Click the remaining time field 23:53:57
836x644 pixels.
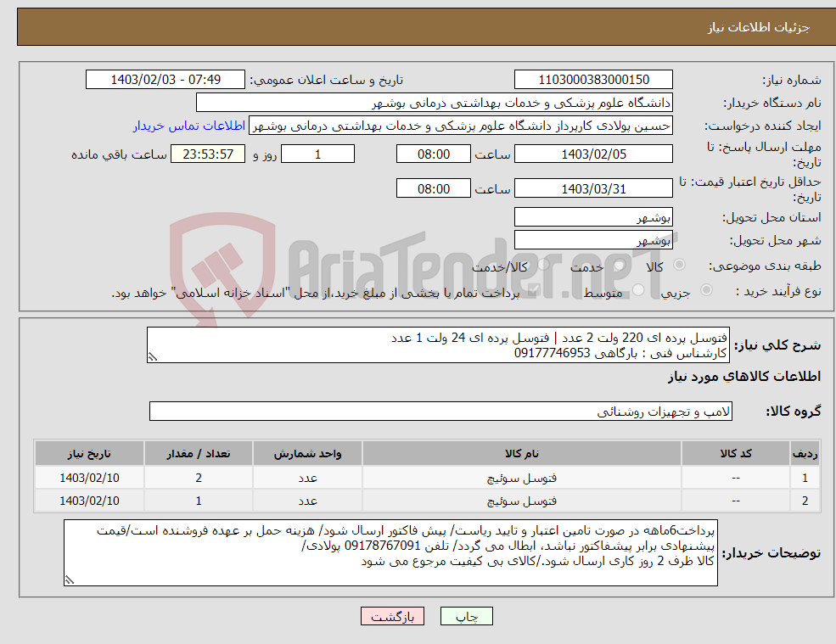pos(208,154)
